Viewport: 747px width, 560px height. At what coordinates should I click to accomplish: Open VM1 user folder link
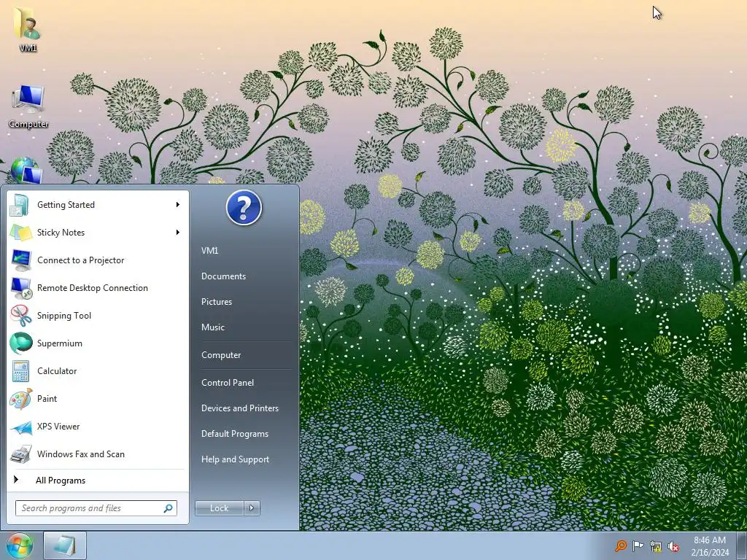[x=209, y=251]
